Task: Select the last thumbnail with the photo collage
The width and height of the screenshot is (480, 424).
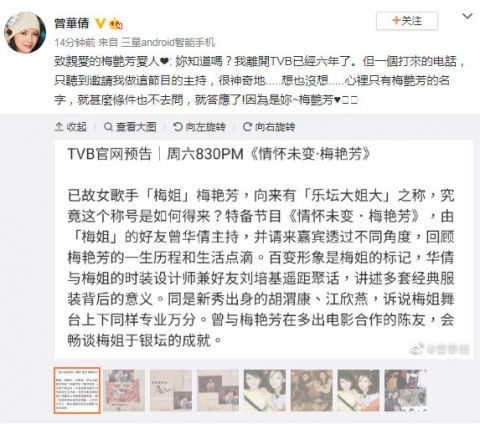Action: (406, 390)
